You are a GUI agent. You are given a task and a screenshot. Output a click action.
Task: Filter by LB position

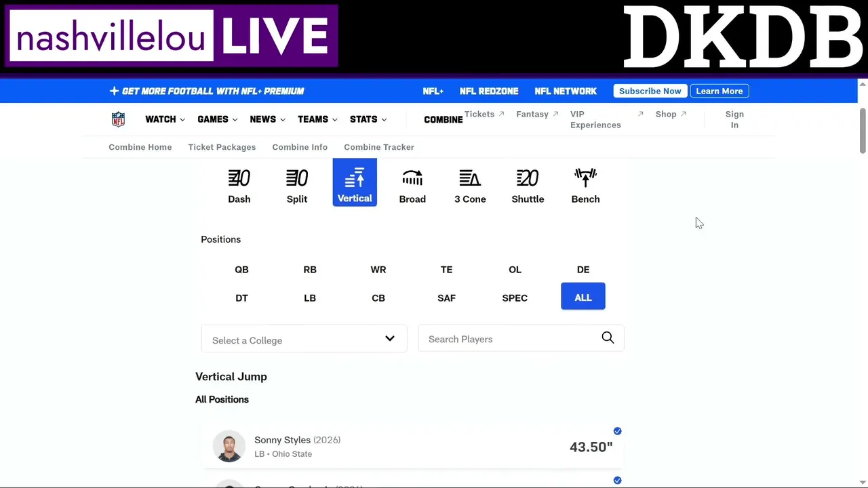point(310,298)
